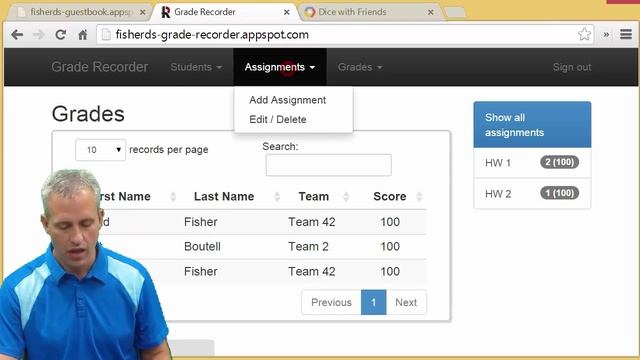This screenshot has height=360, width=640.
Task: Select Show all assignments in sidebar
Action: tap(532, 125)
